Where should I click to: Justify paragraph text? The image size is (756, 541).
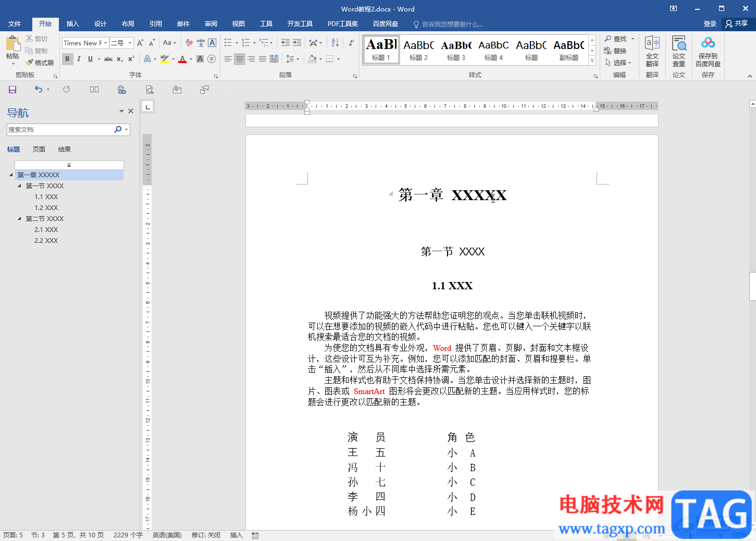tap(263, 59)
